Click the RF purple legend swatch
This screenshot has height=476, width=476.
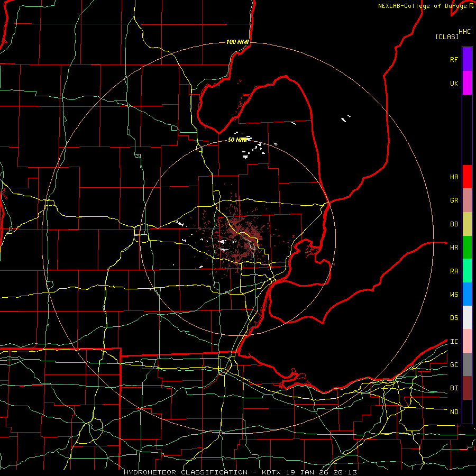tap(467, 59)
